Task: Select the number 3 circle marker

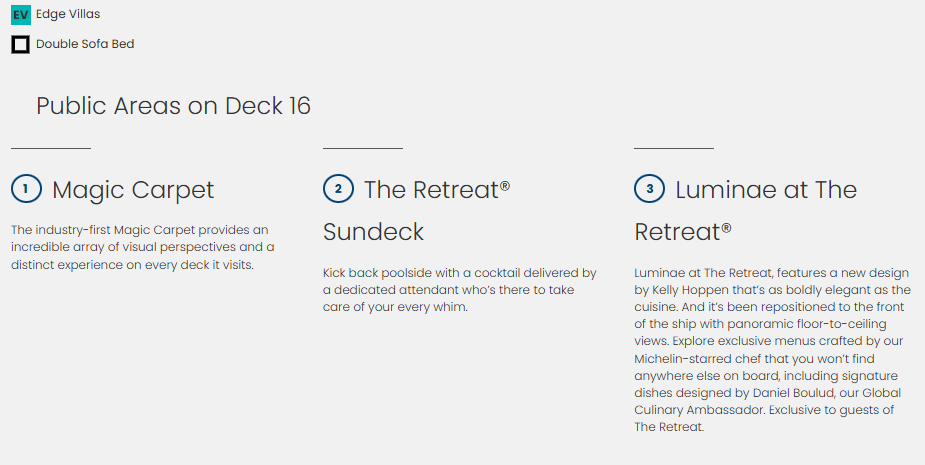Action: (650, 189)
